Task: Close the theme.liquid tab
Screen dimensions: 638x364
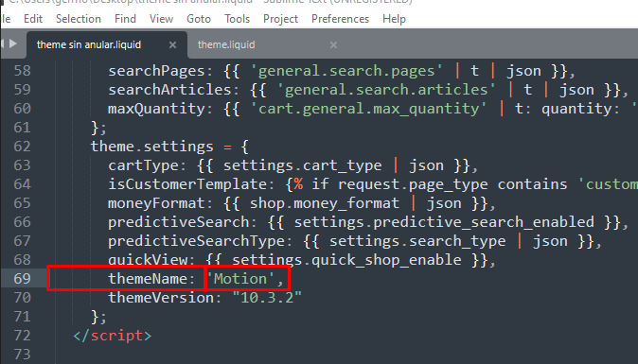Action: pos(333,44)
